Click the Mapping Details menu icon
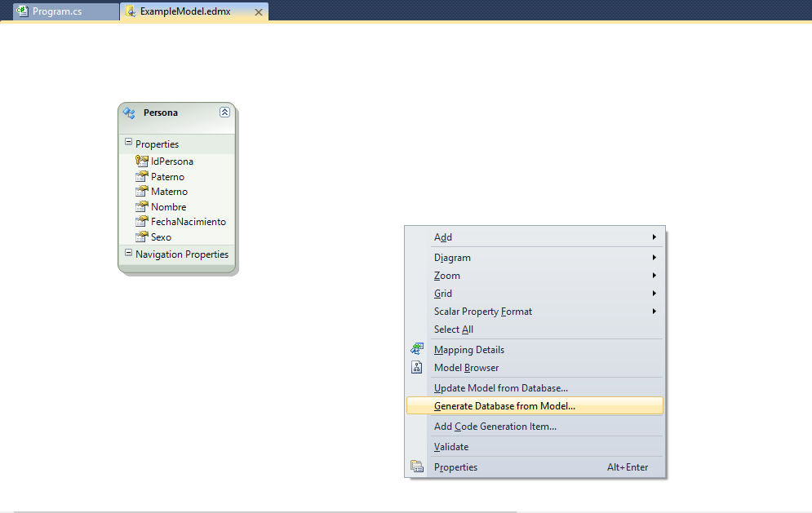The height and width of the screenshot is (513, 812). click(417, 349)
